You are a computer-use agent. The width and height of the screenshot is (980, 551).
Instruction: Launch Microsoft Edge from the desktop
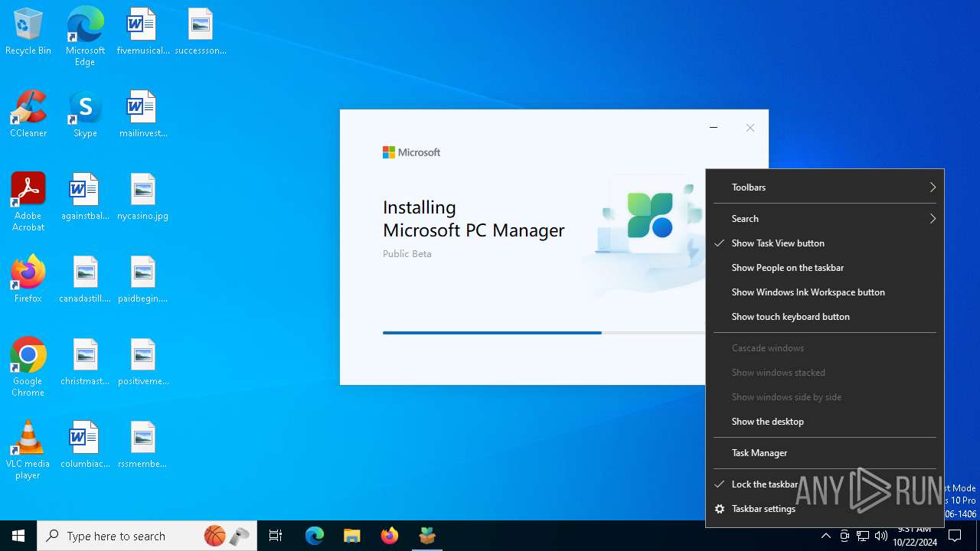click(85, 37)
